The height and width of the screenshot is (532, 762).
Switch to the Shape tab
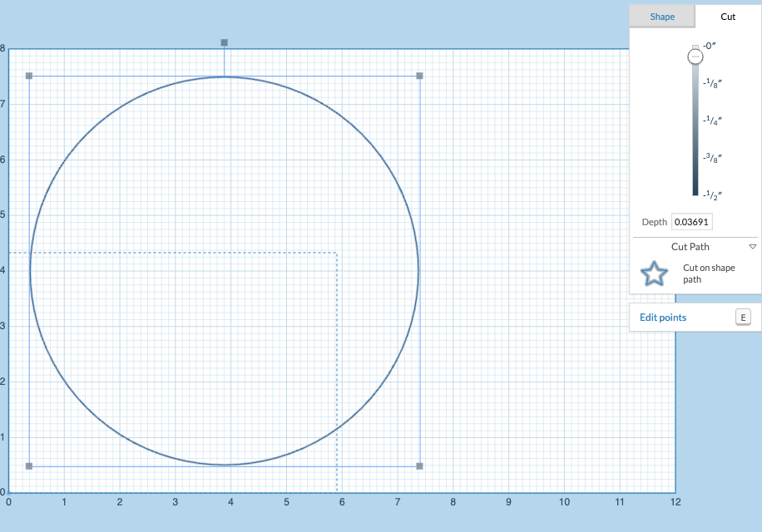pos(662,17)
